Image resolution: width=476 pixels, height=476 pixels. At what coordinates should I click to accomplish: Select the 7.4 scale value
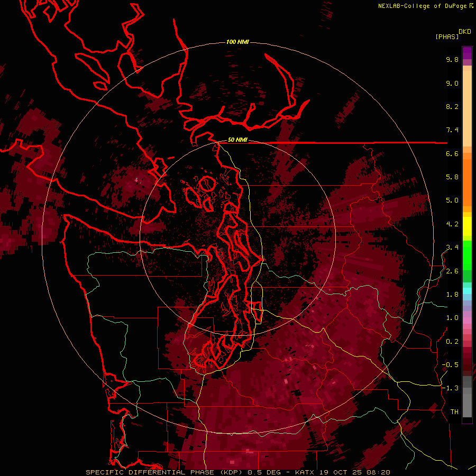point(452,130)
